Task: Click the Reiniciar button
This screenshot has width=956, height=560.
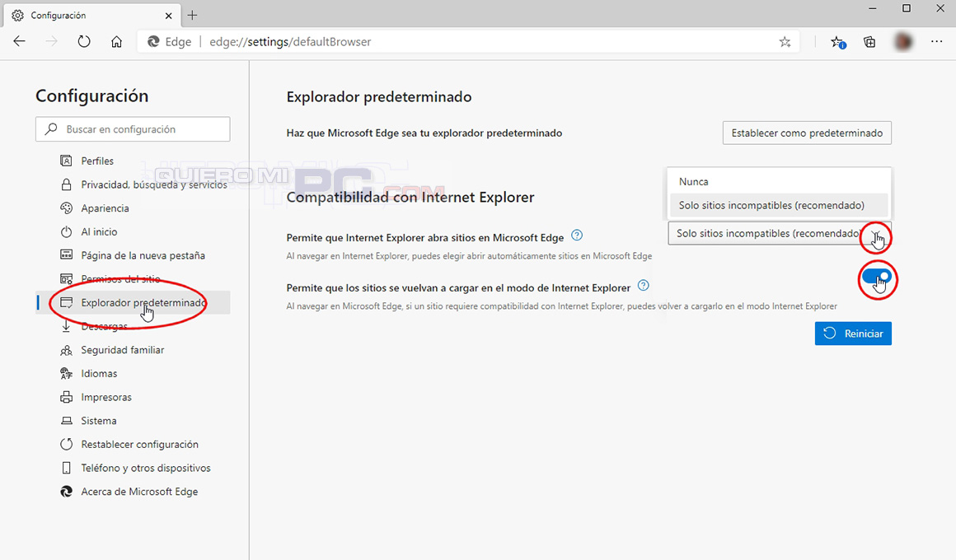Action: [x=853, y=334]
